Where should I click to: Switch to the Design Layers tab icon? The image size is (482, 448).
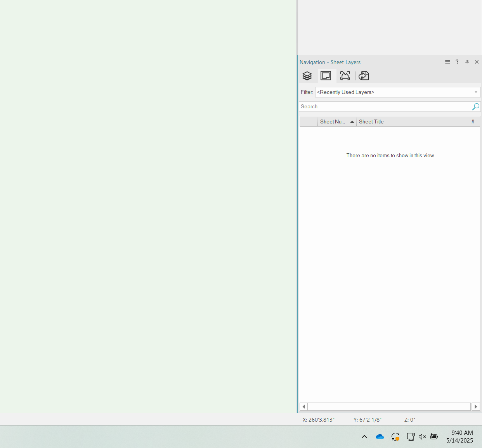click(x=307, y=76)
